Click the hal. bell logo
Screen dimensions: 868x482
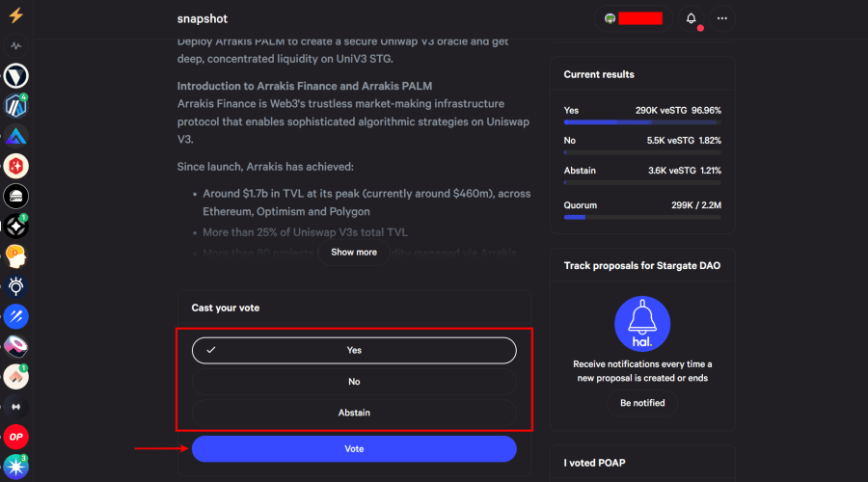[x=642, y=324]
